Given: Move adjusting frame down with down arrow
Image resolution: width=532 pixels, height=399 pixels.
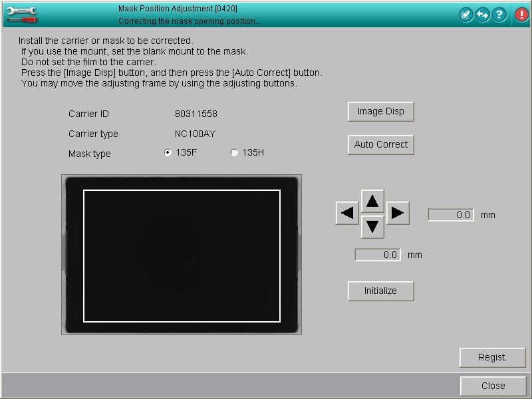Looking at the screenshot, I should point(372,227).
